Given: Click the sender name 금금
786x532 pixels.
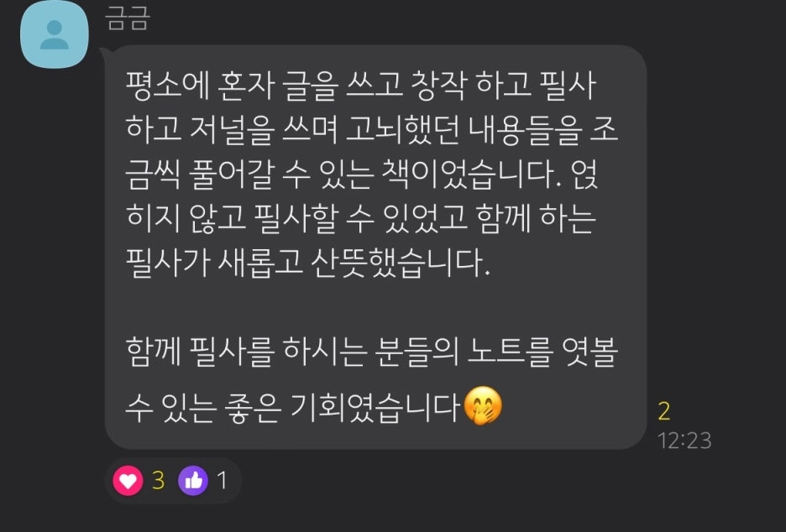Looking at the screenshot, I should coord(128,18).
